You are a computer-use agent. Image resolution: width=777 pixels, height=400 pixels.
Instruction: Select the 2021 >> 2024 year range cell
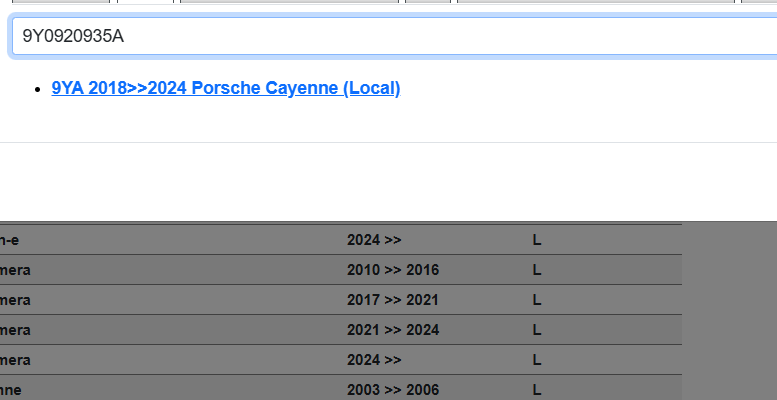tap(393, 330)
